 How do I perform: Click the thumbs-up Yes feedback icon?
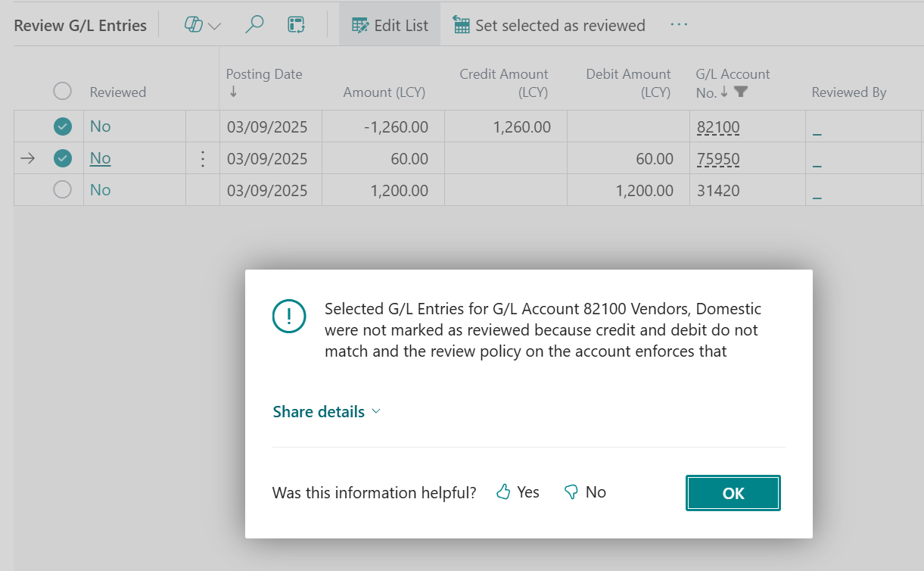click(502, 491)
